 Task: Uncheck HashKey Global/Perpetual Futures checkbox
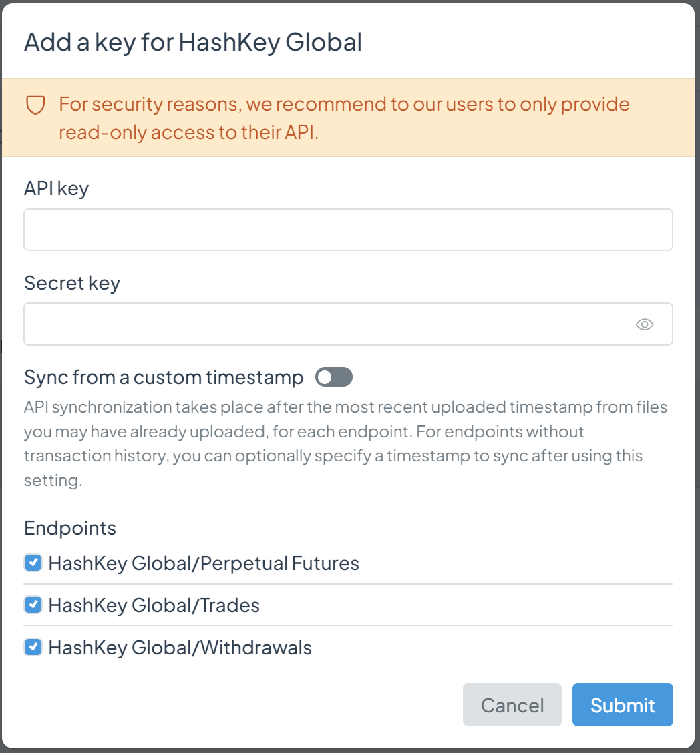[x=33, y=563]
